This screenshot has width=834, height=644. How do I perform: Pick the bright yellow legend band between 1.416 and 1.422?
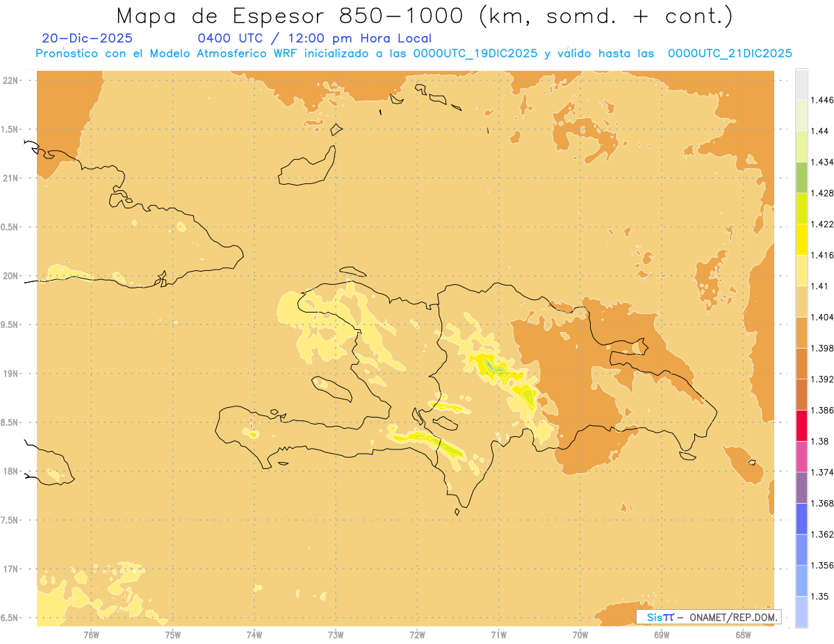click(x=801, y=239)
